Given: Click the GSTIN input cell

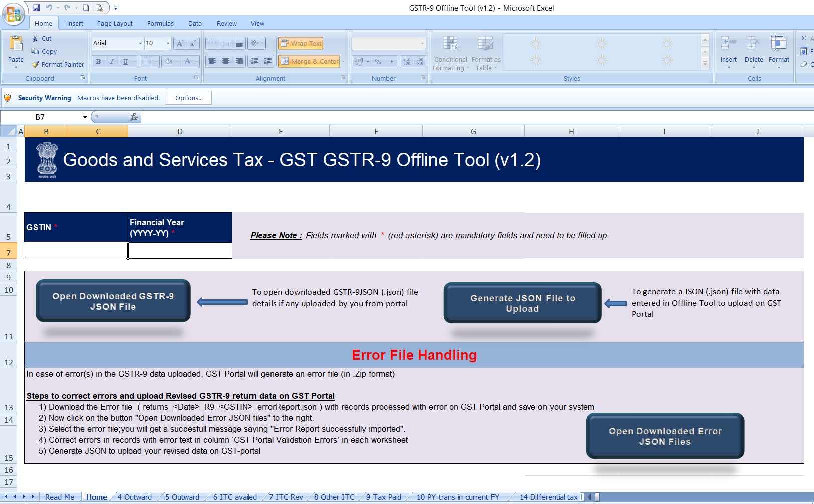Looking at the screenshot, I should 75,250.
